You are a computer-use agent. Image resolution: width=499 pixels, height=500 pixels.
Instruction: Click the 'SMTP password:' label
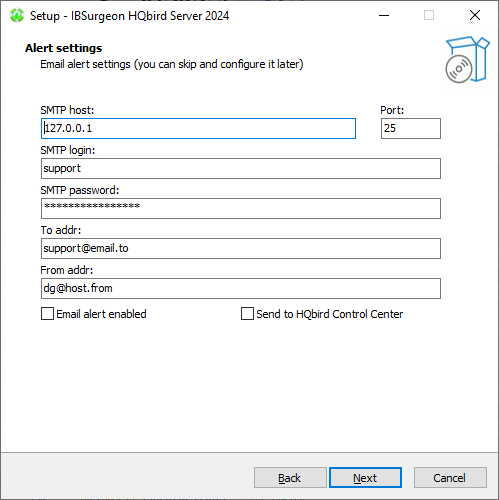(x=80, y=190)
